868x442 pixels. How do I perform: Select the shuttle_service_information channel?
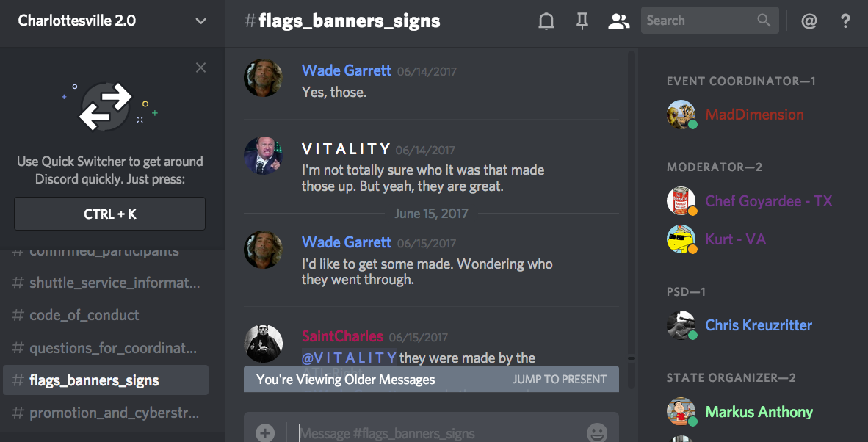click(106, 283)
